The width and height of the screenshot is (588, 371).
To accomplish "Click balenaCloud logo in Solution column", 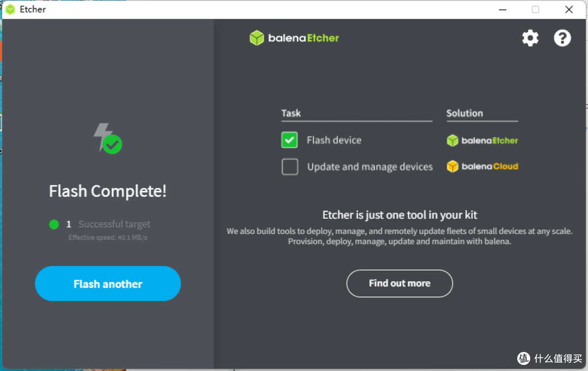I will coord(482,166).
